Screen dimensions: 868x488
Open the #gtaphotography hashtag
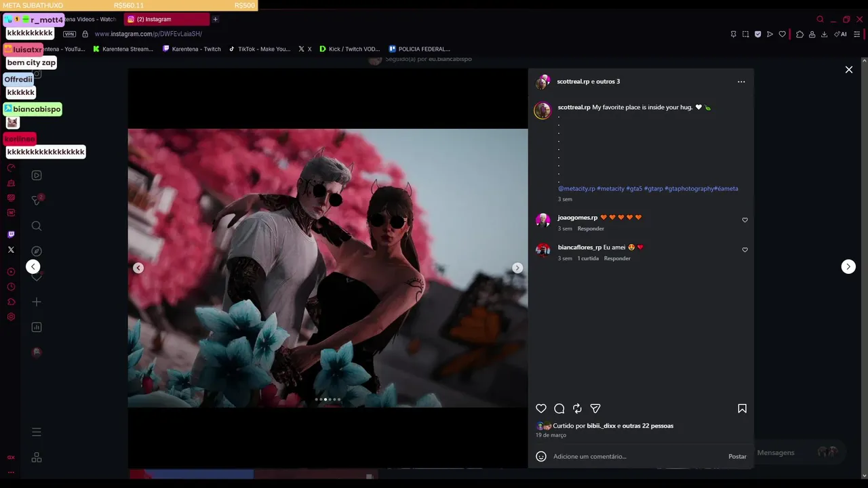tap(689, 188)
